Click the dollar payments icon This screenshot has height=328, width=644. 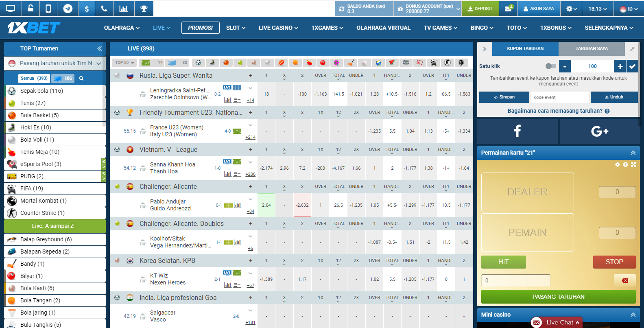87,9
